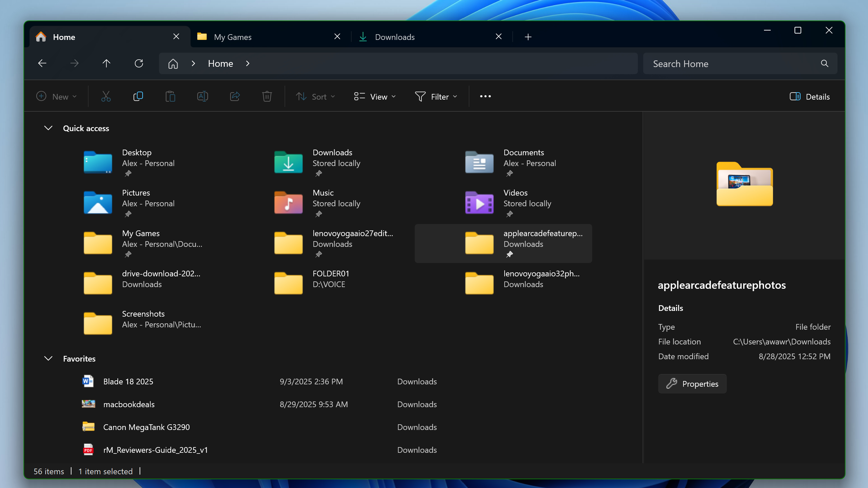Open the View dropdown

pos(375,97)
